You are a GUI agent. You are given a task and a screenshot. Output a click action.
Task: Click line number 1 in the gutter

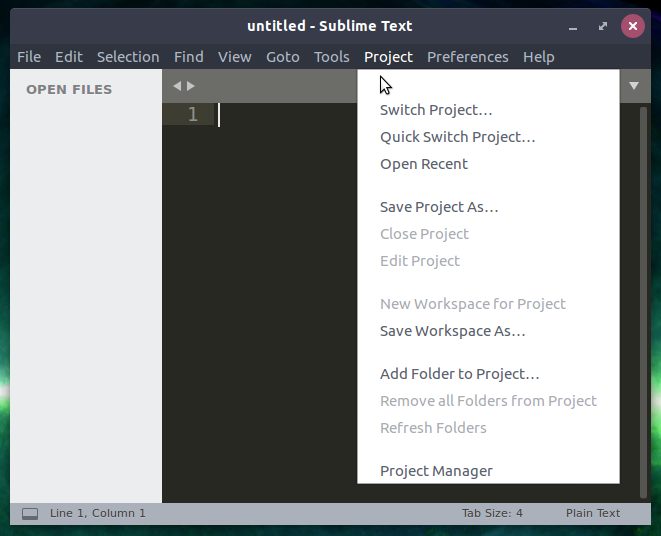193,115
